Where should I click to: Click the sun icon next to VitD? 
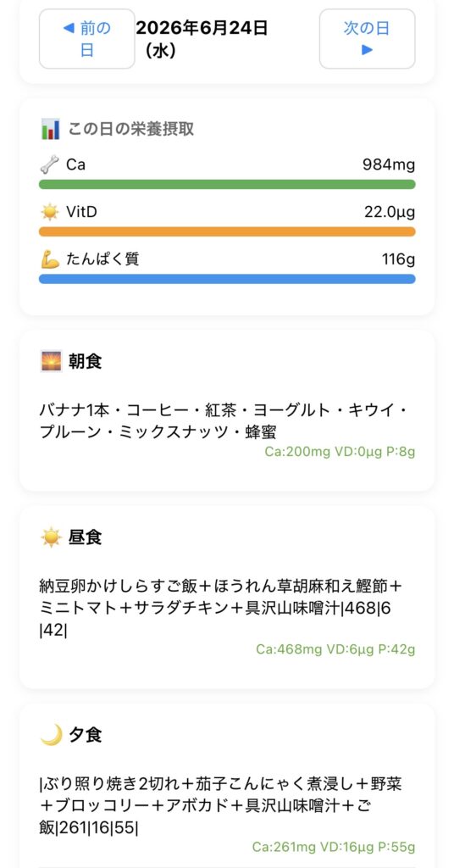click(x=50, y=211)
